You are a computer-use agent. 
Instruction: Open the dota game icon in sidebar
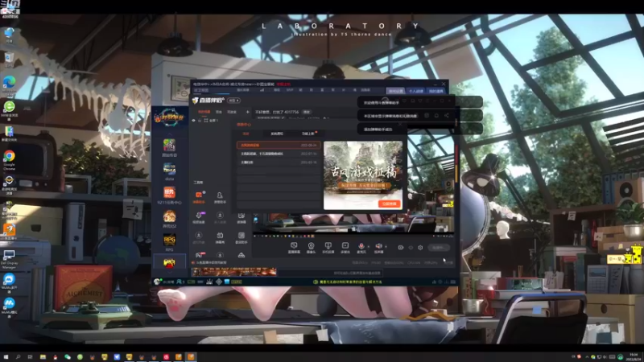click(169, 169)
